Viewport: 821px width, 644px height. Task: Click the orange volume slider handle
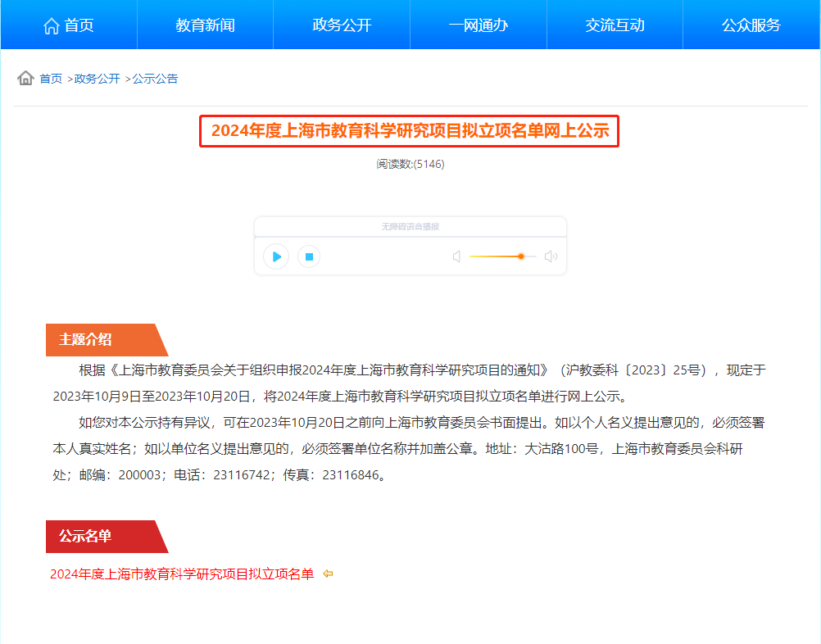coord(521,256)
